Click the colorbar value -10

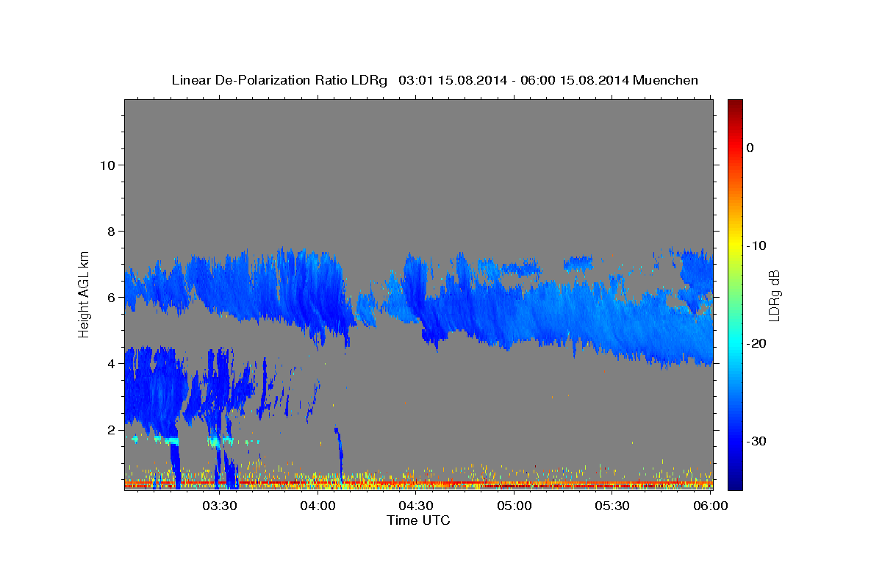757,245
